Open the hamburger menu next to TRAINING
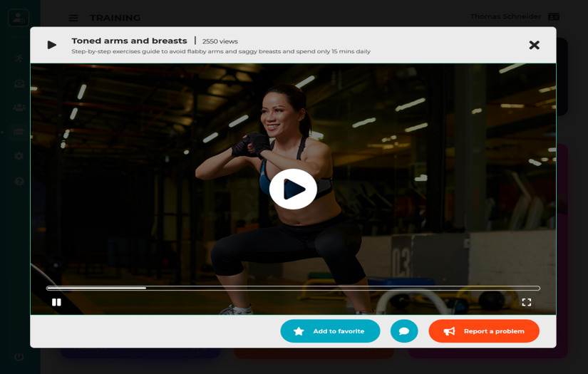The height and width of the screenshot is (374, 588). [73, 18]
